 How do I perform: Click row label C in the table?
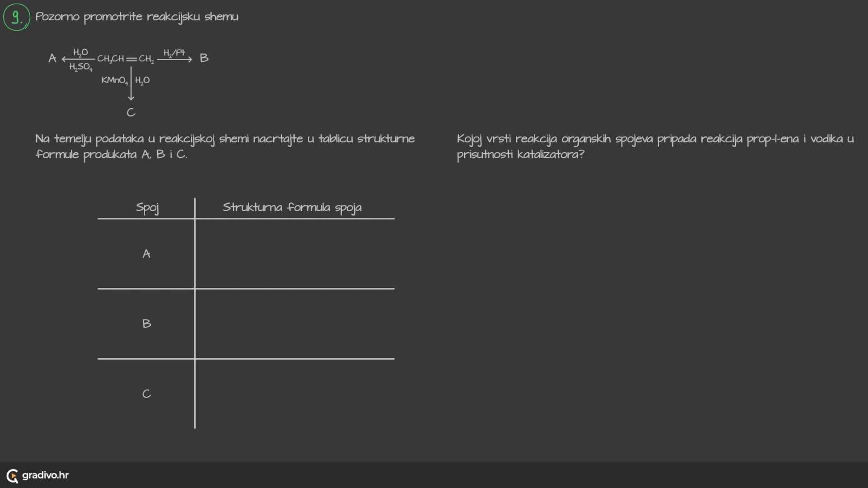[x=146, y=394]
